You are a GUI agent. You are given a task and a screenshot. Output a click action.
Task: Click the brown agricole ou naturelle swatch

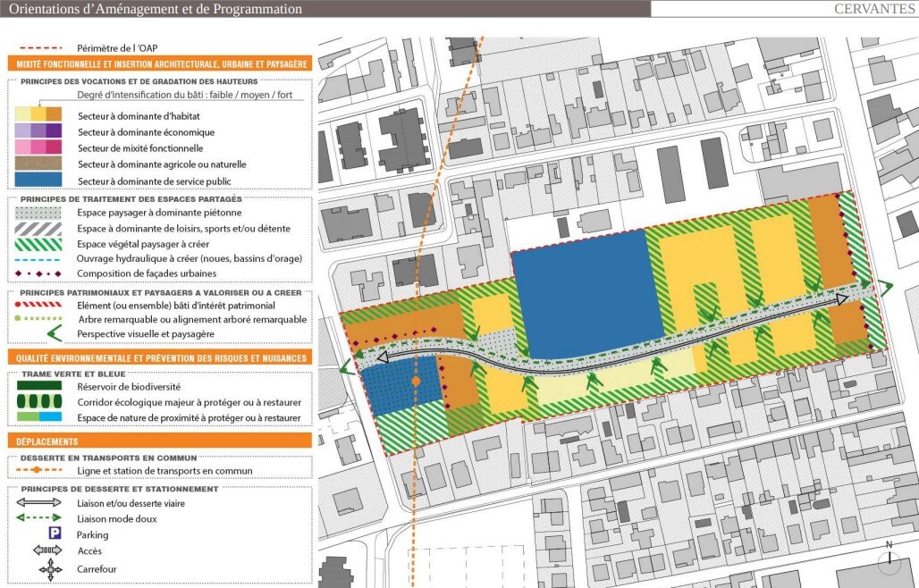point(38,163)
